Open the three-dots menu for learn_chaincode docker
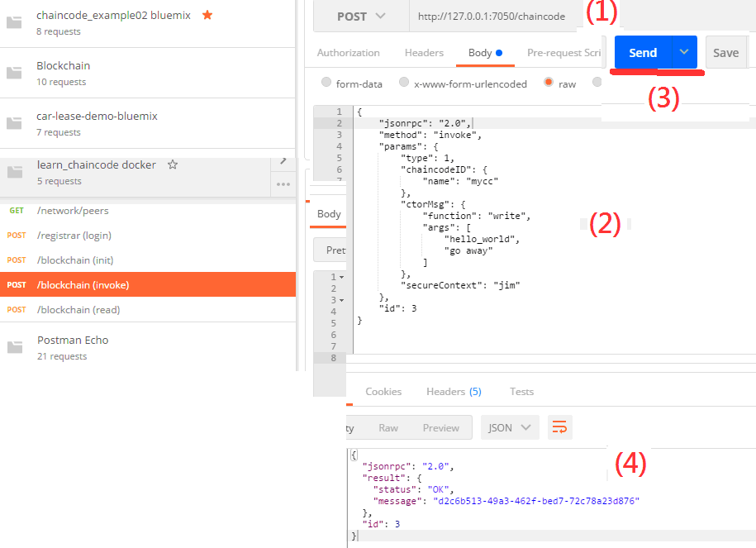The width and height of the screenshot is (756, 548). (x=283, y=184)
